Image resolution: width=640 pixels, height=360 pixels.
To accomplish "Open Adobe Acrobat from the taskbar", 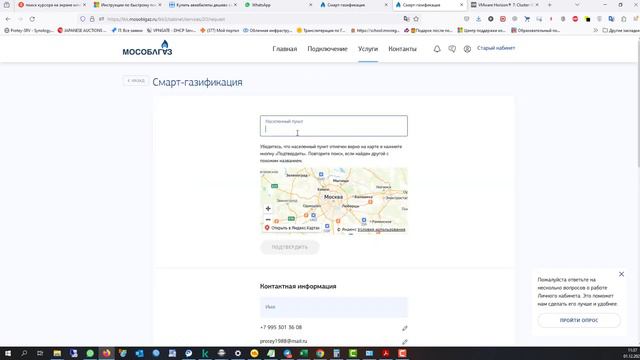I will (386, 353).
